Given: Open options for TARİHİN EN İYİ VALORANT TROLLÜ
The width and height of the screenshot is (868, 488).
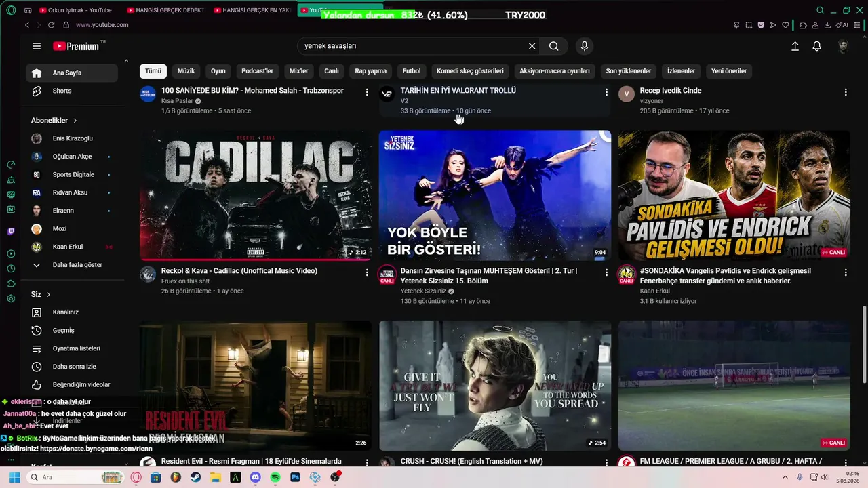Looking at the screenshot, I should (606, 92).
